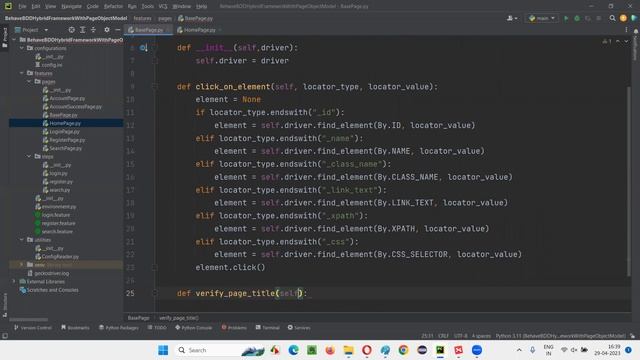Collapse the project root node

tap(14, 40)
